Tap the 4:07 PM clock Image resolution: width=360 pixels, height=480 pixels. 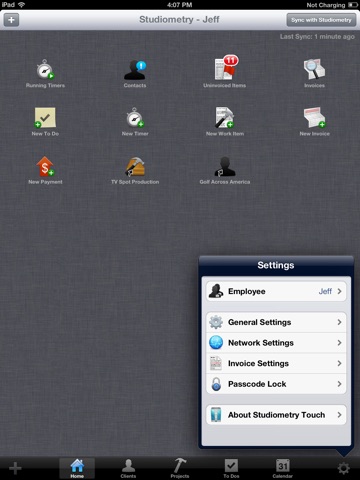tap(180, 5)
